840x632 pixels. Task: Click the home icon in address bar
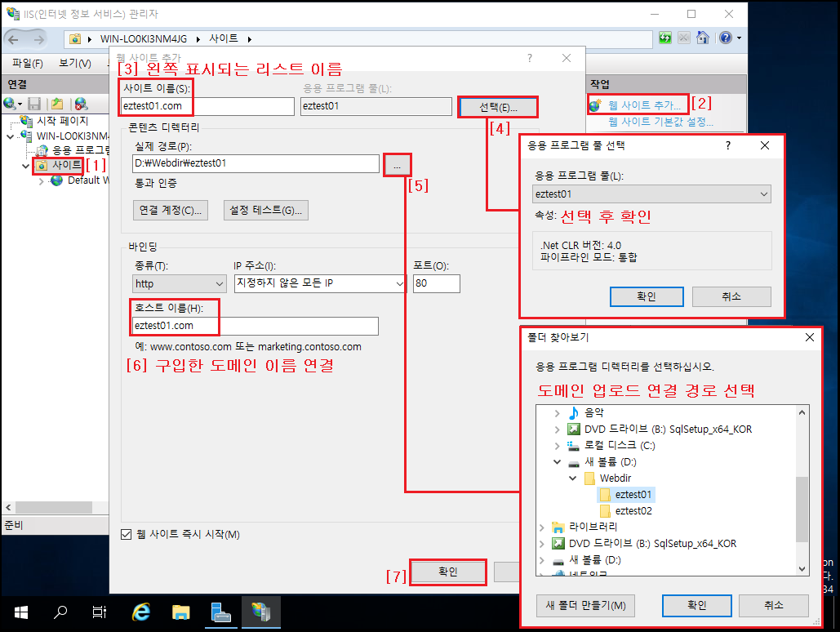click(x=702, y=38)
